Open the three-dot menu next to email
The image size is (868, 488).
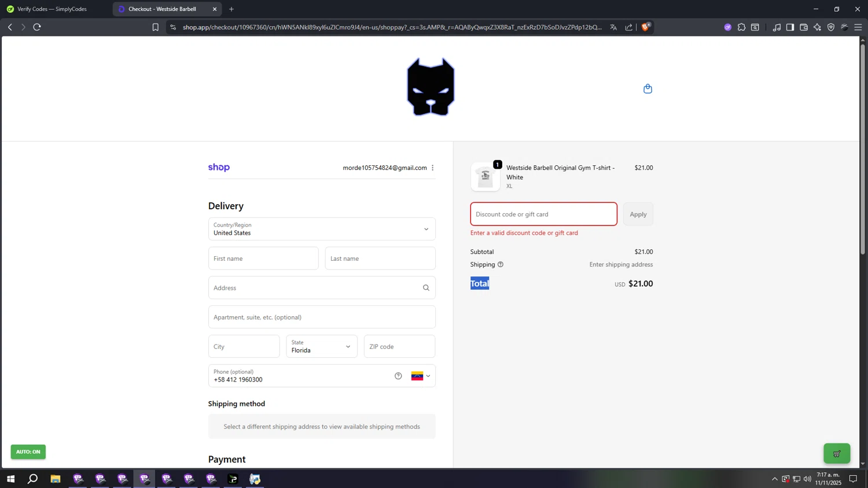tap(432, 168)
